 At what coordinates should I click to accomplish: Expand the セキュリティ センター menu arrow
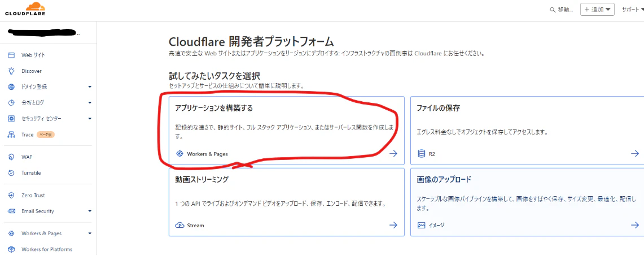click(90, 118)
